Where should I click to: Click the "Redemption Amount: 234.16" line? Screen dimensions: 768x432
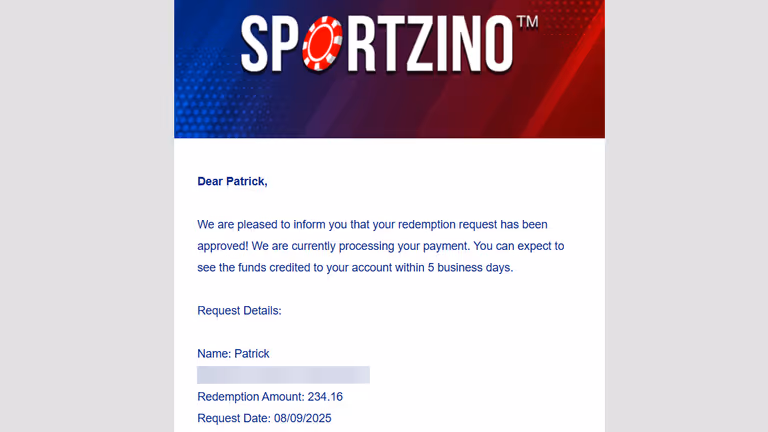(x=270, y=397)
